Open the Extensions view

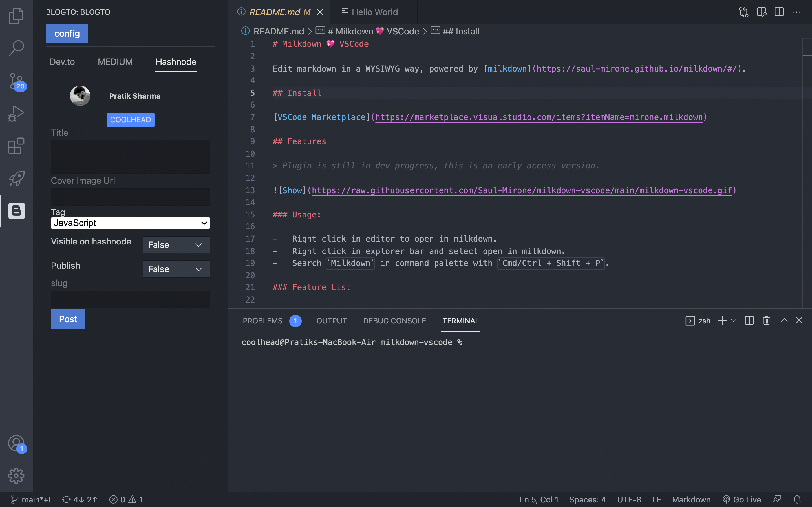pos(16,146)
